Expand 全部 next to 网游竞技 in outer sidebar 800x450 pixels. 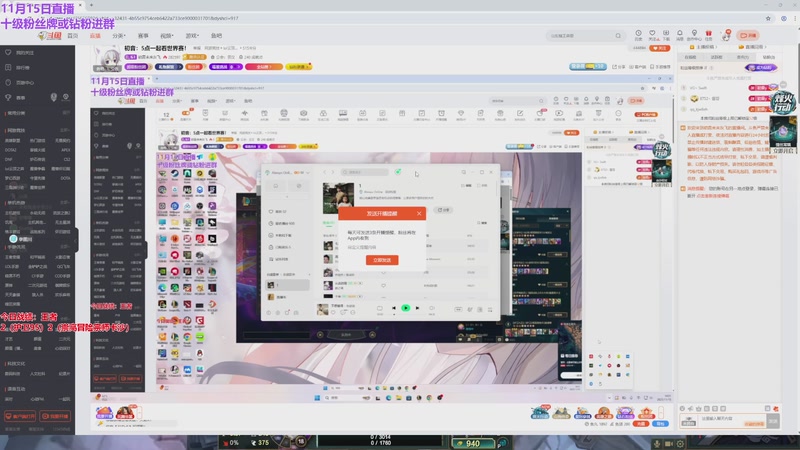tap(65, 130)
